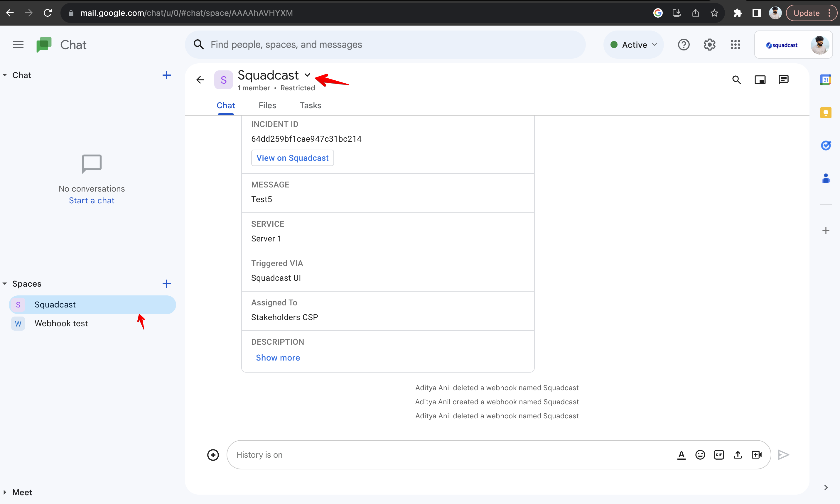Switch to the Tasks tab
Image resolution: width=840 pixels, height=504 pixels.
(310, 105)
